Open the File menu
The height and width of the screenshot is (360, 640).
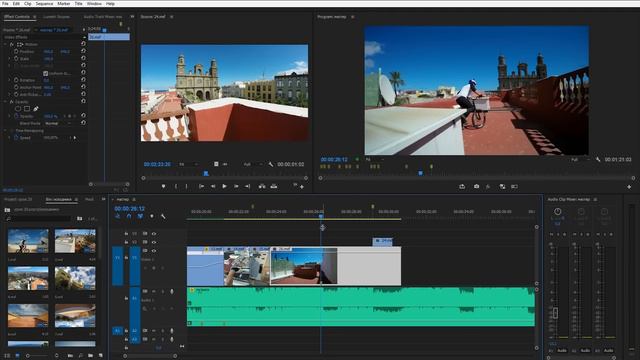[x=5, y=4]
